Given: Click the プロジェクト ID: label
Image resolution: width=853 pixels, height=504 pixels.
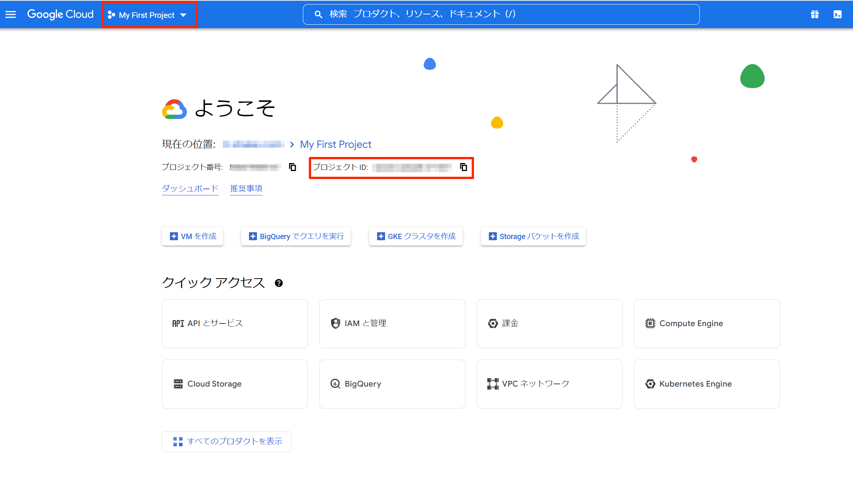Looking at the screenshot, I should (340, 167).
